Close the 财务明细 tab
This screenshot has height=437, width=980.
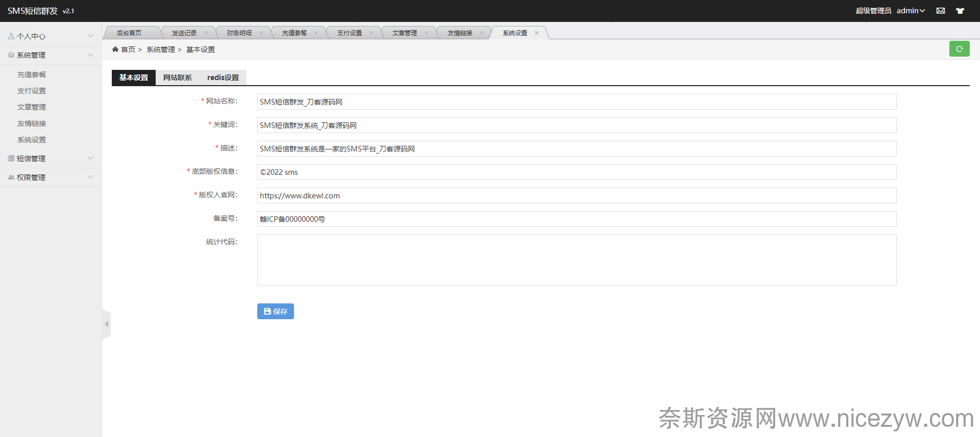coord(261,33)
